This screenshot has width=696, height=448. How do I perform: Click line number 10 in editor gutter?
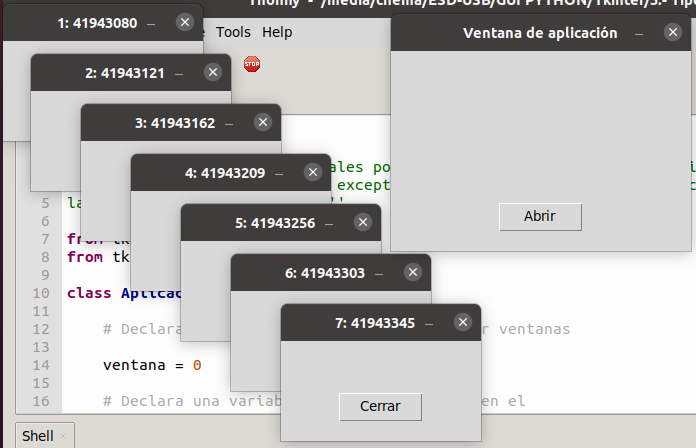pos(41,293)
